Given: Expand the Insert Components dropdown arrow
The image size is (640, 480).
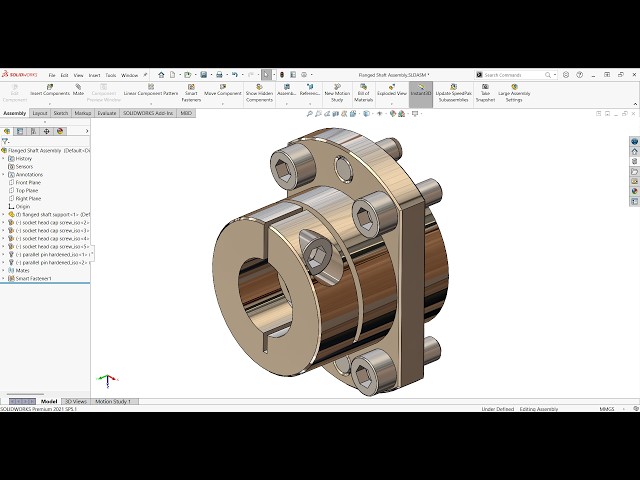Looking at the screenshot, I should pos(50,104).
